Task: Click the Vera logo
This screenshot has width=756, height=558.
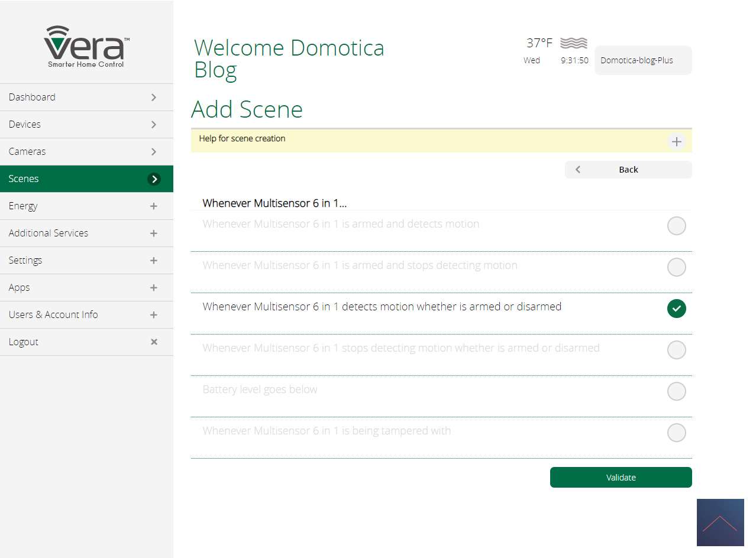Action: (86, 46)
